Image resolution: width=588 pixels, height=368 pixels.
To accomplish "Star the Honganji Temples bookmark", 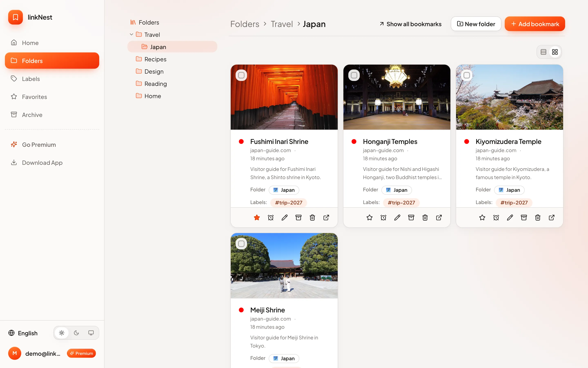I will click(x=370, y=217).
